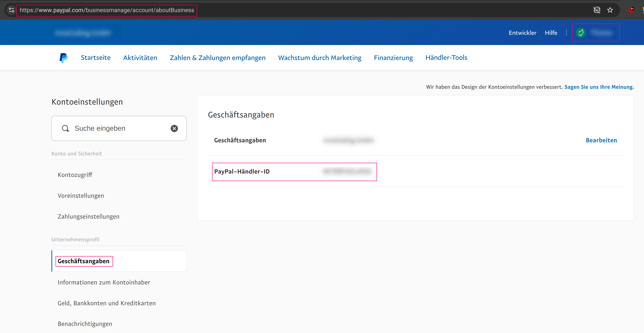Select Kontozugriff in the sidebar
Image resolution: width=644 pixels, height=333 pixels.
point(75,175)
